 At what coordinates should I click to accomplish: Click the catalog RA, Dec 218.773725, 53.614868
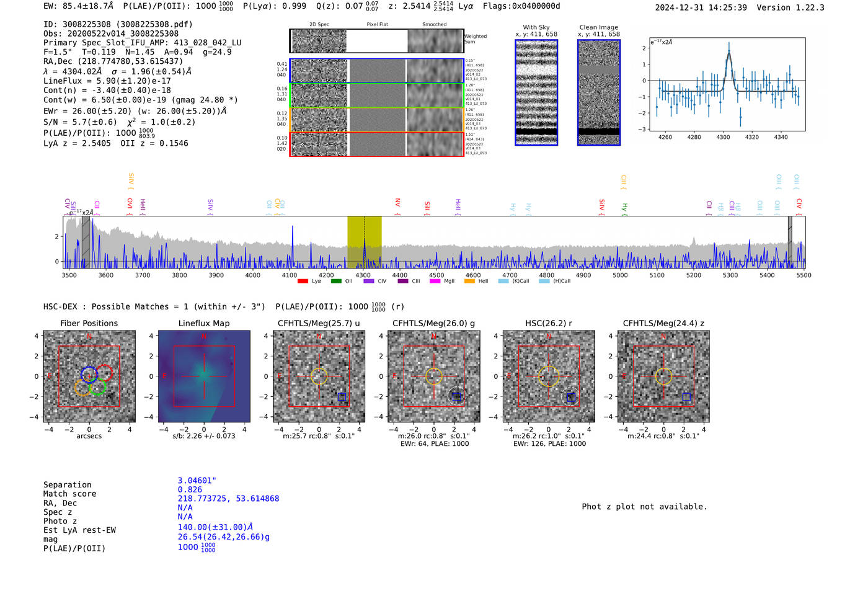coord(228,499)
